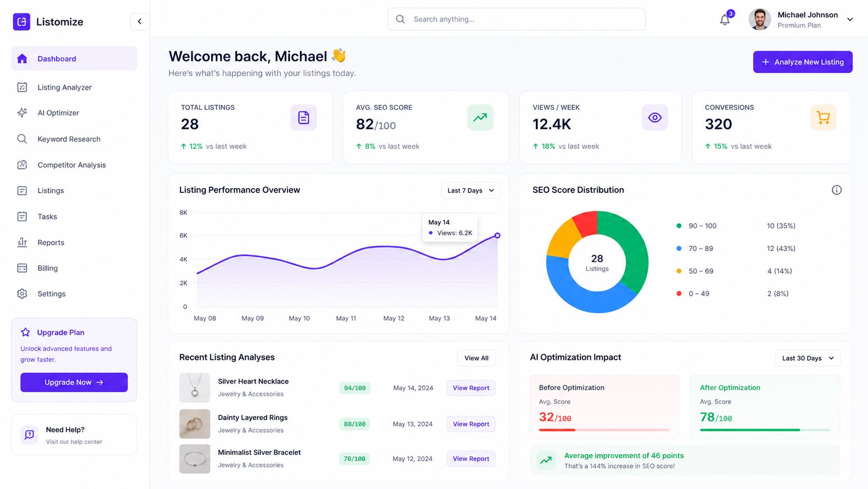Click the Listing Analyzer sidebar icon
868x489 pixels.
click(22, 87)
